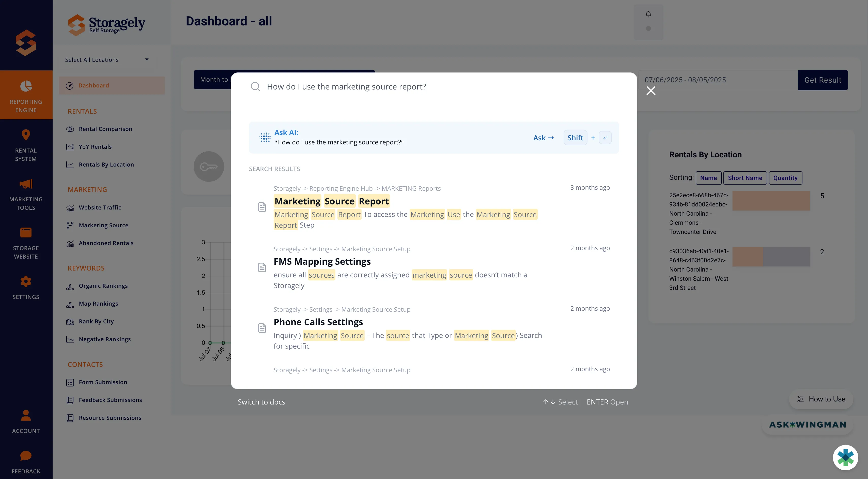This screenshot has height=479, width=868.
Task: Open the Wingman round star icon
Action: point(845,457)
